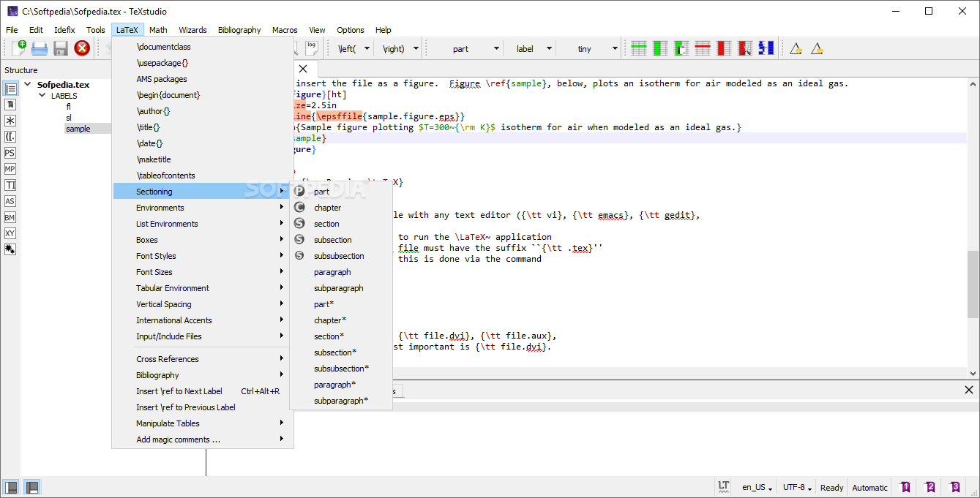Open the special symbols panel at sidebar bottom
980x498 pixels.
[10, 249]
